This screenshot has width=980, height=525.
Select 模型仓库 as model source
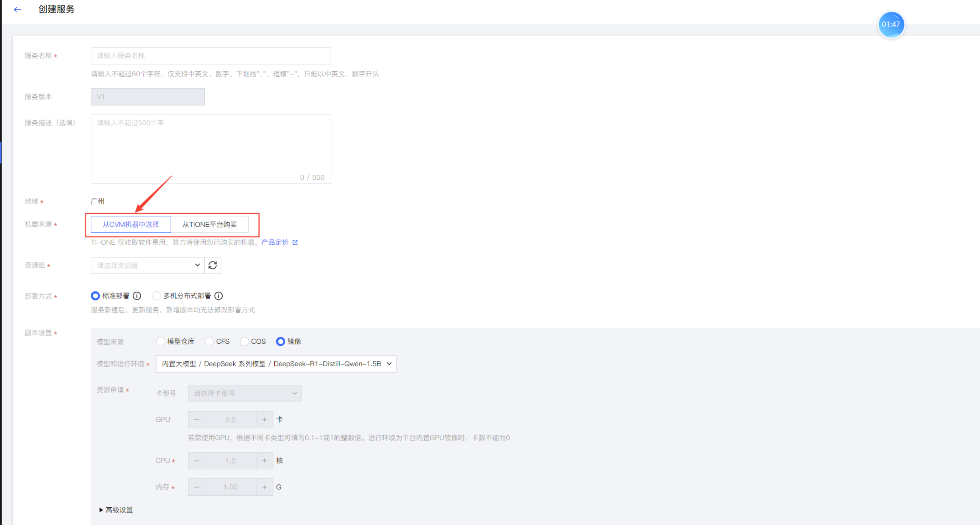(161, 341)
